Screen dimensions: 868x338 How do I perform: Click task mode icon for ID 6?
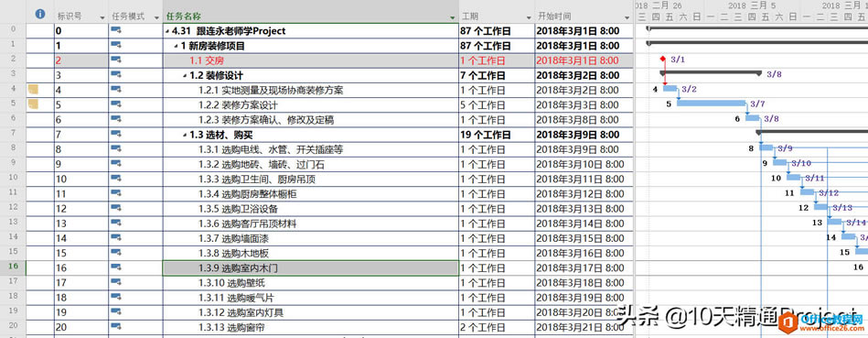pyautogui.click(x=117, y=119)
